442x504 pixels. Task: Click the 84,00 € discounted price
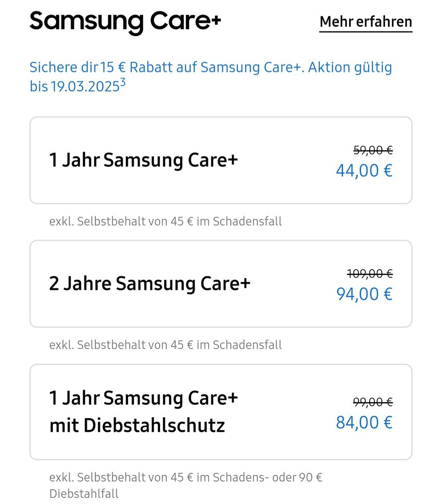(x=364, y=422)
